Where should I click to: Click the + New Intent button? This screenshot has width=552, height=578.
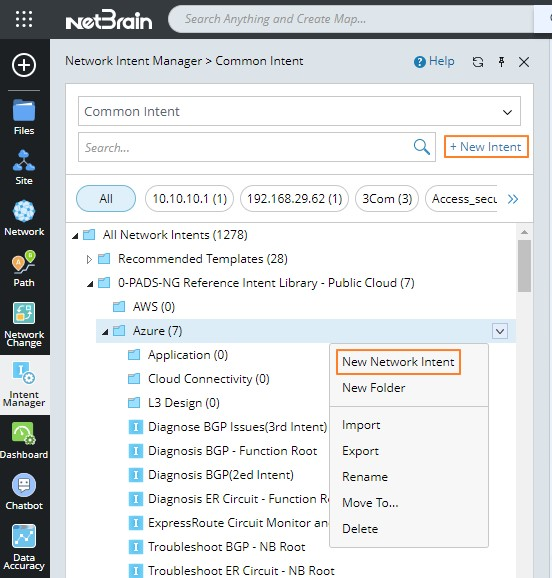point(486,147)
